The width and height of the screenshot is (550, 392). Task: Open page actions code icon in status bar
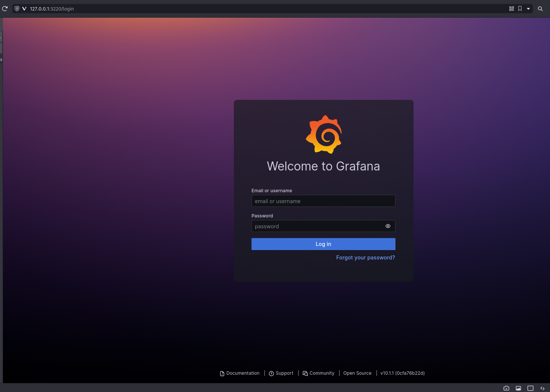[x=542, y=388]
